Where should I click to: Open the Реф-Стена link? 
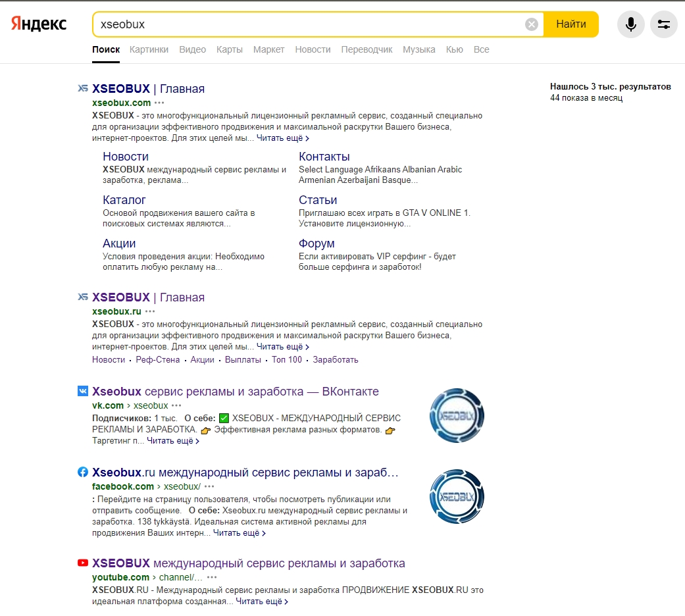[x=158, y=359]
